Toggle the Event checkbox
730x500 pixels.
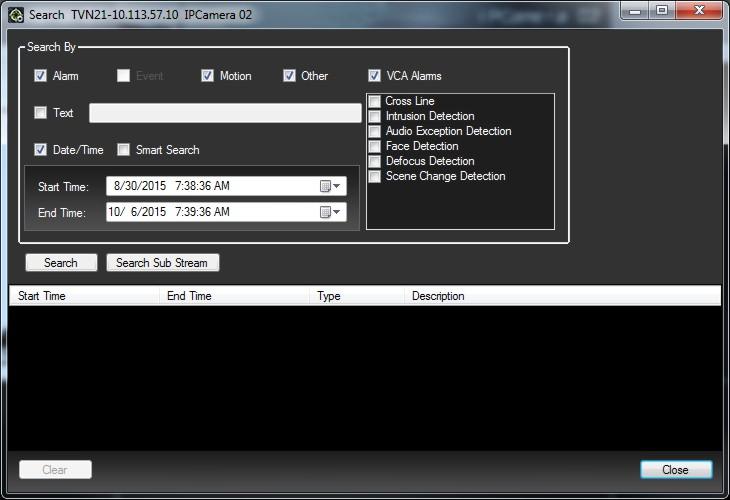pyautogui.click(x=123, y=75)
